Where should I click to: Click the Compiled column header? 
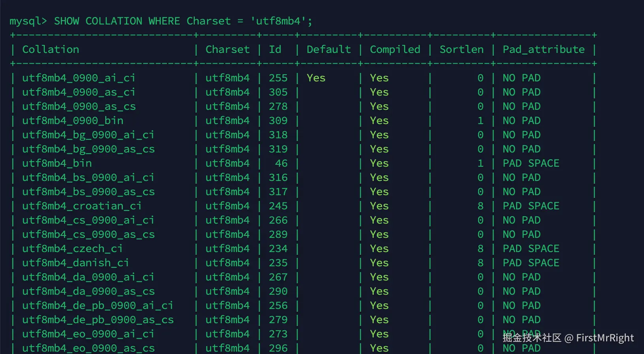click(x=395, y=49)
